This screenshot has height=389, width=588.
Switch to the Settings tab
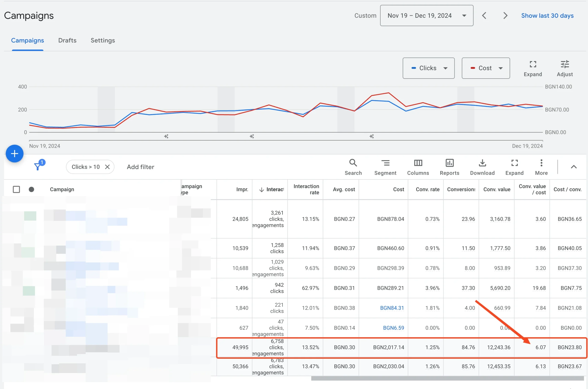click(x=103, y=40)
